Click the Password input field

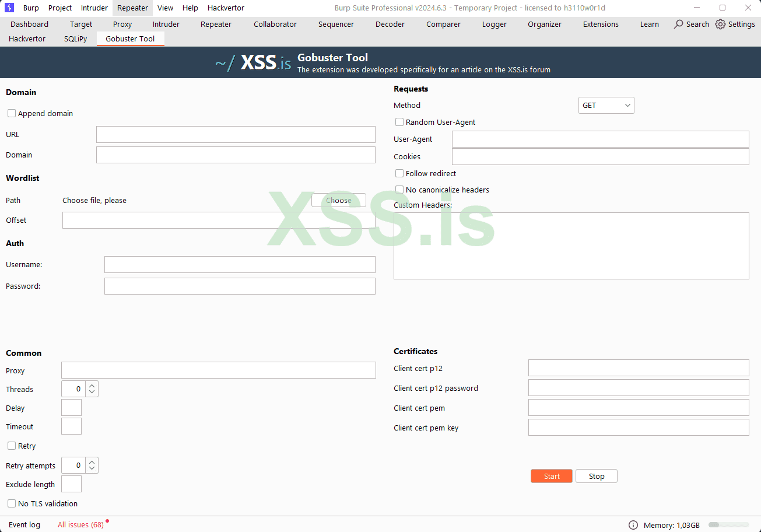coord(240,286)
